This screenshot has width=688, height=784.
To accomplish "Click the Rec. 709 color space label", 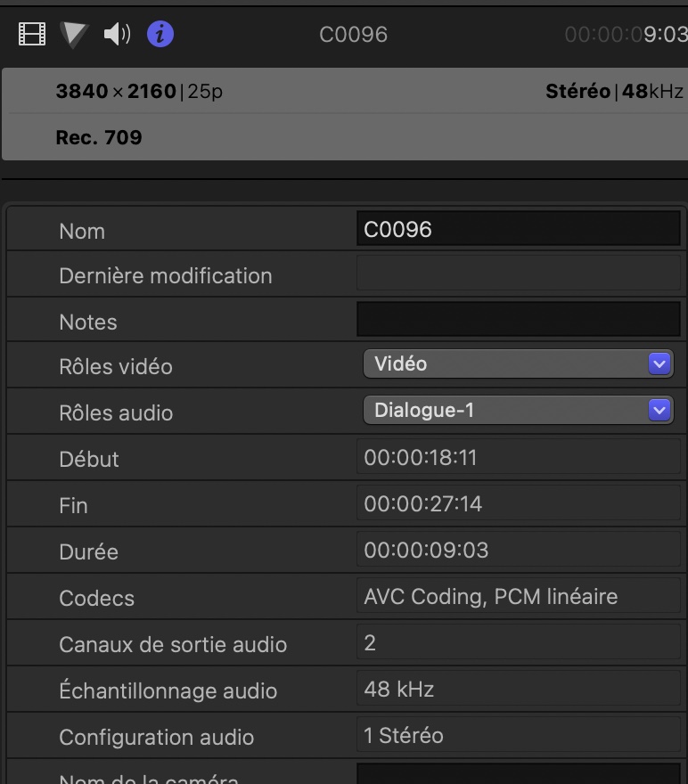I will (x=99, y=137).
